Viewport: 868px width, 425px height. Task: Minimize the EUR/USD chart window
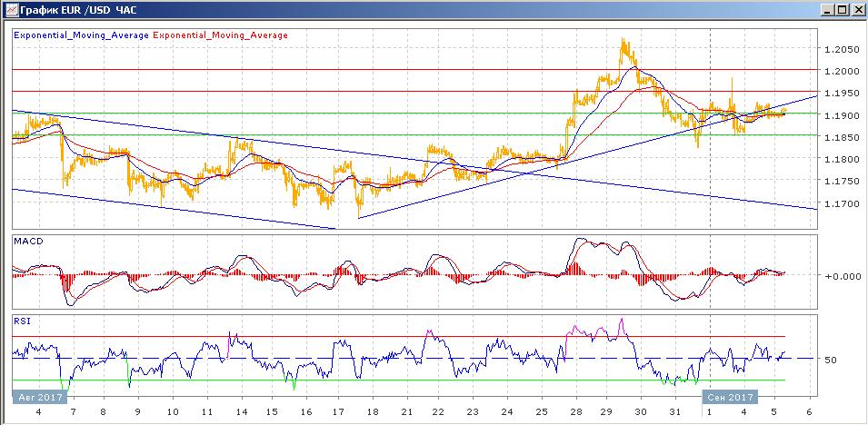(x=828, y=9)
